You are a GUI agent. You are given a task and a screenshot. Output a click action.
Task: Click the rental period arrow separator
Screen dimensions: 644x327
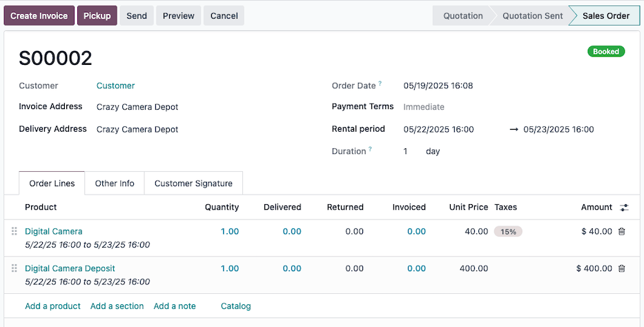click(514, 130)
